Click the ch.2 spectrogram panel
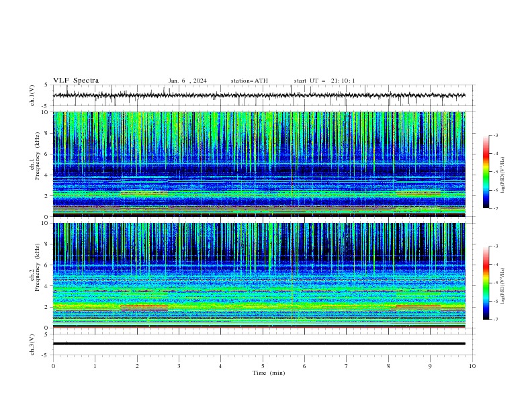The image size is (532, 411). [259, 275]
